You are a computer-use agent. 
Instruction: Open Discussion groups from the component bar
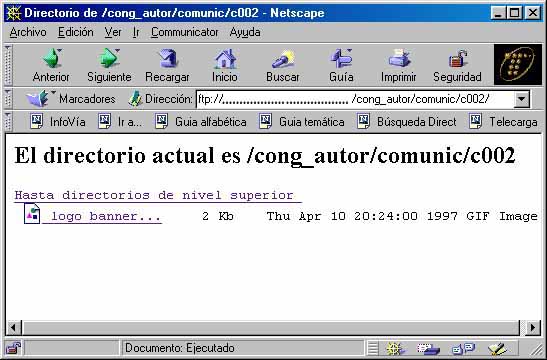click(x=463, y=348)
